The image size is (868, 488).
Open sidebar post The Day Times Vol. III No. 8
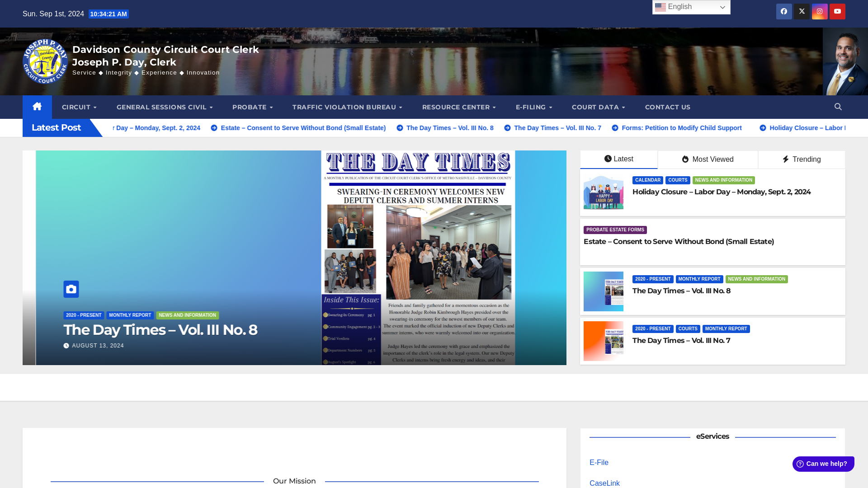pos(681,291)
